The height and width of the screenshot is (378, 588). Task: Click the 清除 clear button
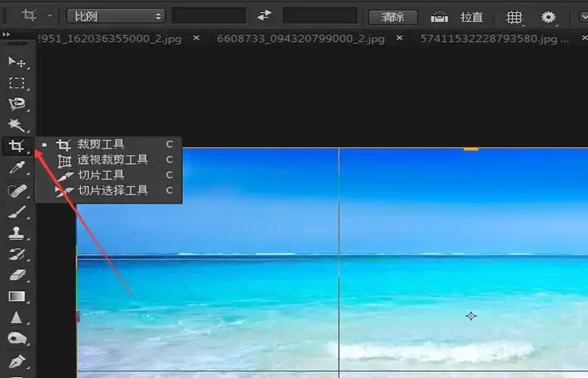click(392, 17)
